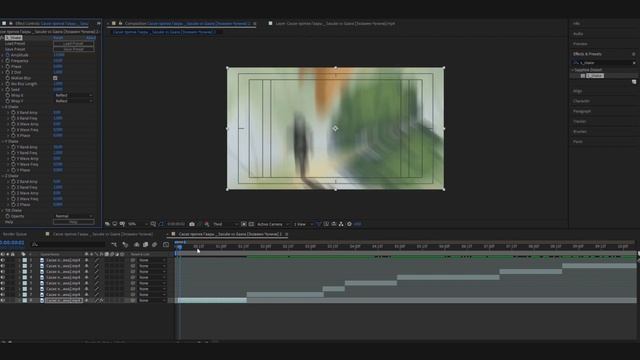This screenshot has width=640, height=360.
Task: Click the region of interest icon
Action: (244, 224)
